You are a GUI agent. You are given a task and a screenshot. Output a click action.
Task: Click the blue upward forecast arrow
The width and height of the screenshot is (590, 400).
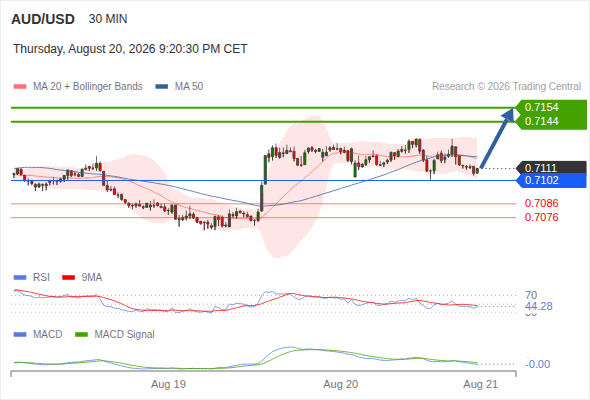coord(497,138)
